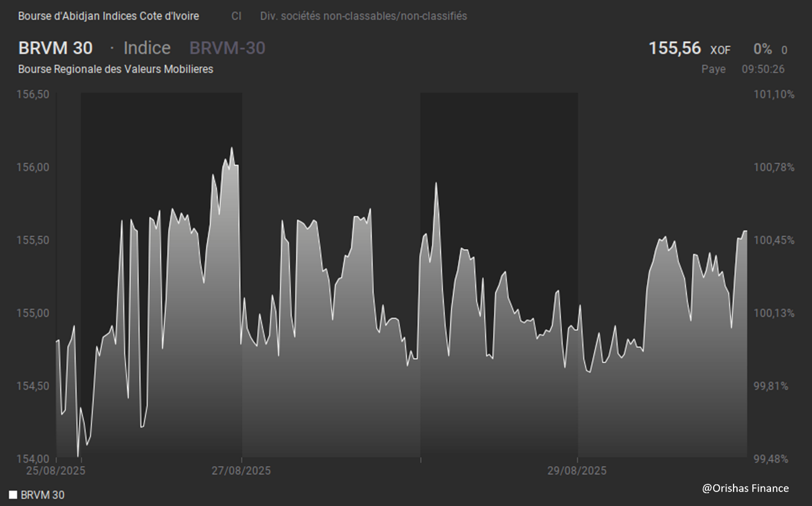Image resolution: width=812 pixels, height=506 pixels.
Task: Click the BRVM 30 index title
Action: 56,48
